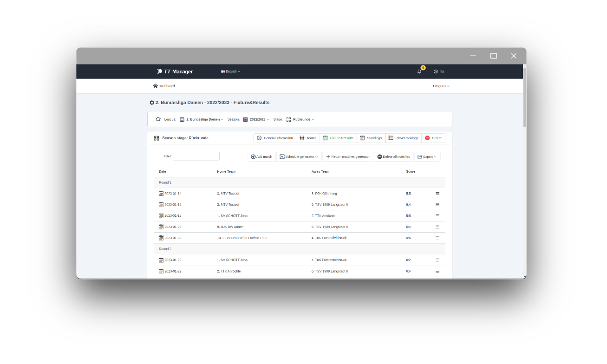This screenshot has width=607, height=364.
Task: Open row menu for LTTV Leutzscher Füchse match
Action: pyautogui.click(x=437, y=238)
